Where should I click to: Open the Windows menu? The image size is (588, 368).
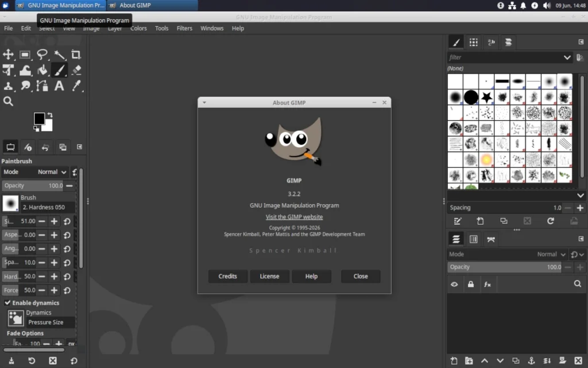pos(212,28)
